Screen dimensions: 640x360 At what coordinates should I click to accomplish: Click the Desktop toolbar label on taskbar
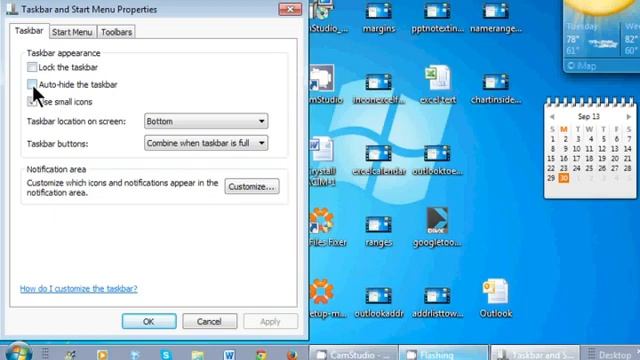(x=615, y=355)
